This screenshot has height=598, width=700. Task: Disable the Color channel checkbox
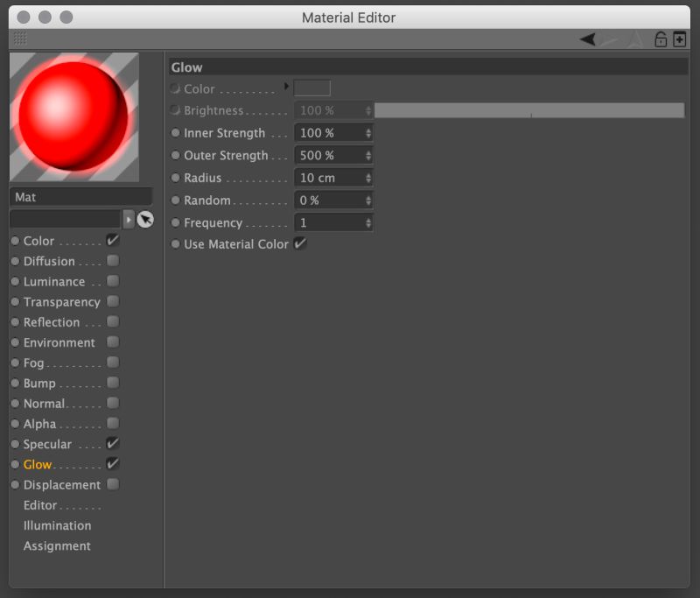pos(113,240)
